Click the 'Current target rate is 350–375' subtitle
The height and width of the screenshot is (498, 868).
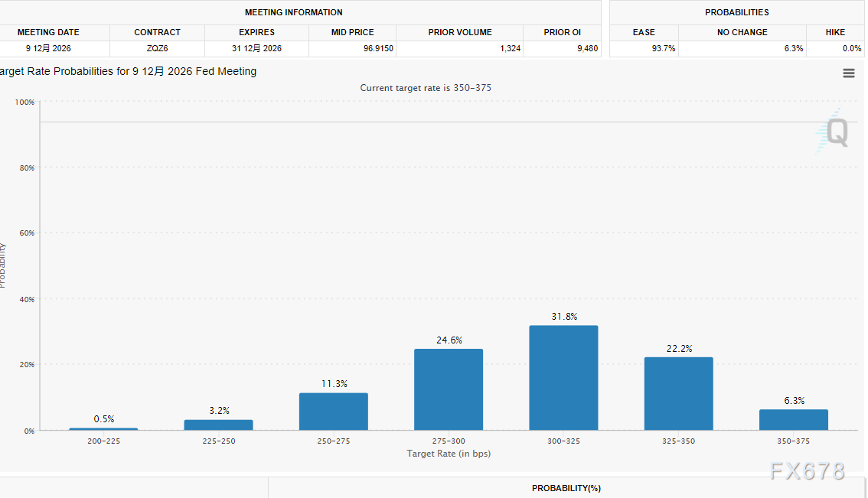click(x=426, y=88)
